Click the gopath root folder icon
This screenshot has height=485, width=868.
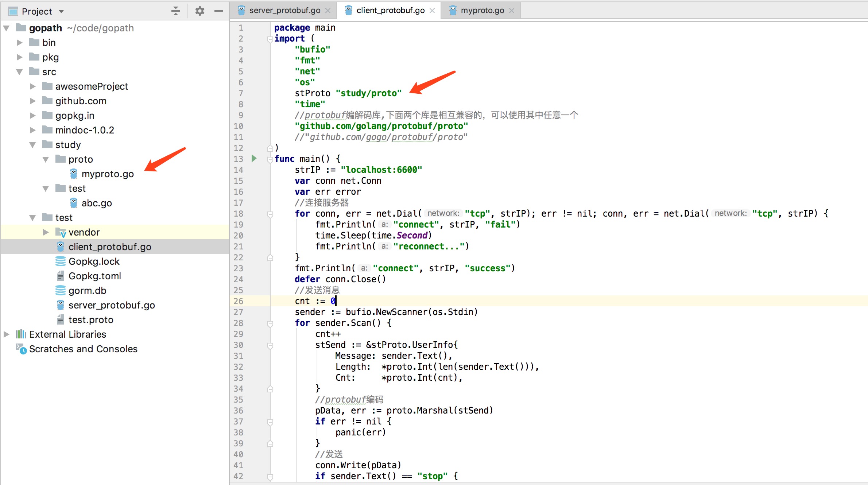point(21,28)
